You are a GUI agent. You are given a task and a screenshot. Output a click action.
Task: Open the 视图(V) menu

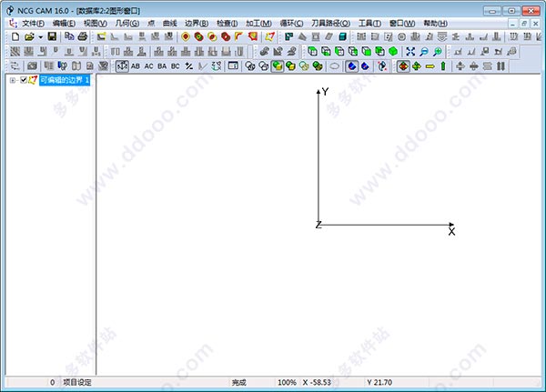click(x=95, y=24)
